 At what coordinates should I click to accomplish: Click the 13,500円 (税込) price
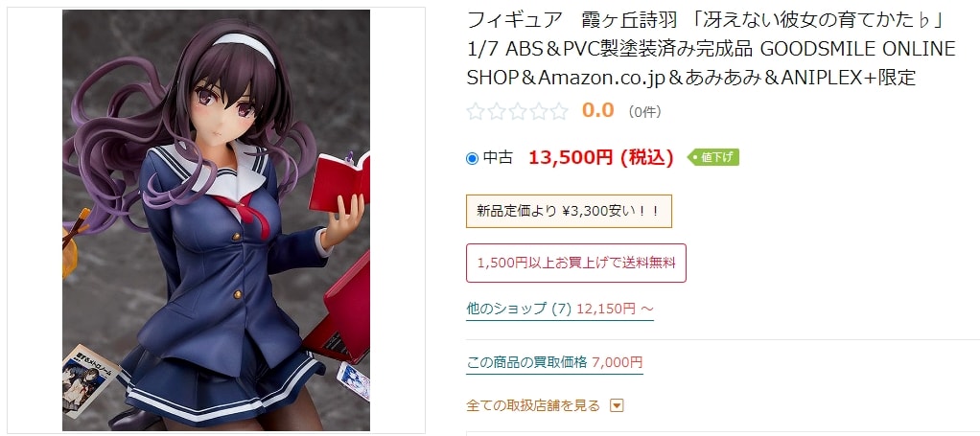click(600, 158)
